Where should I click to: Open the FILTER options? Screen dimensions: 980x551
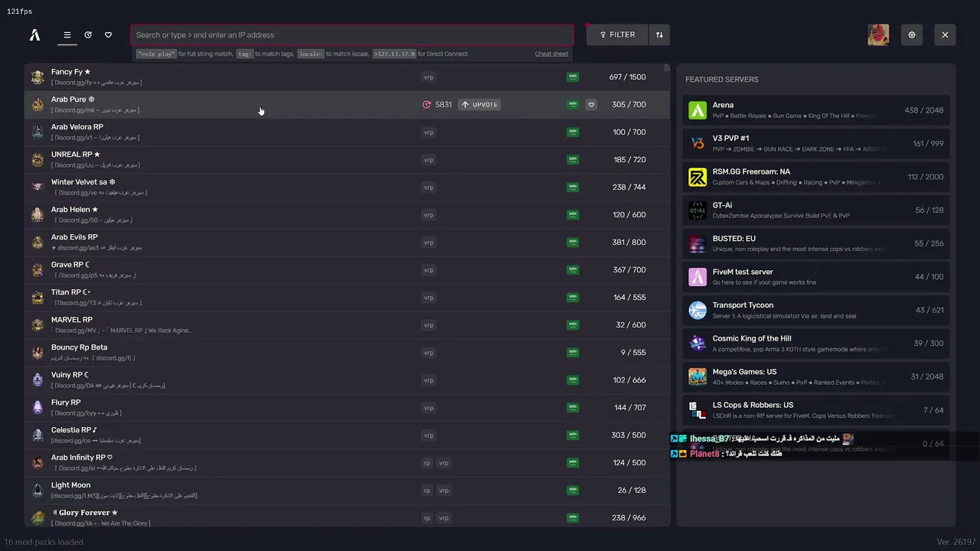617,34
